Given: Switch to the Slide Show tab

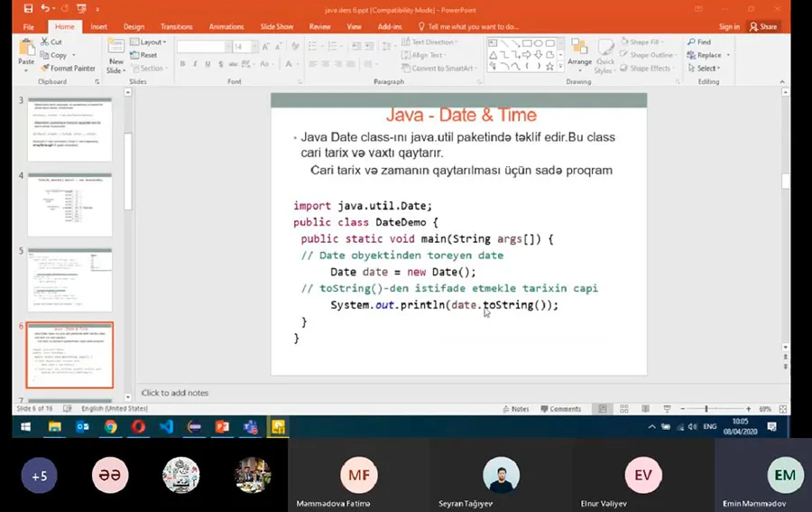Looking at the screenshot, I should coord(277,26).
